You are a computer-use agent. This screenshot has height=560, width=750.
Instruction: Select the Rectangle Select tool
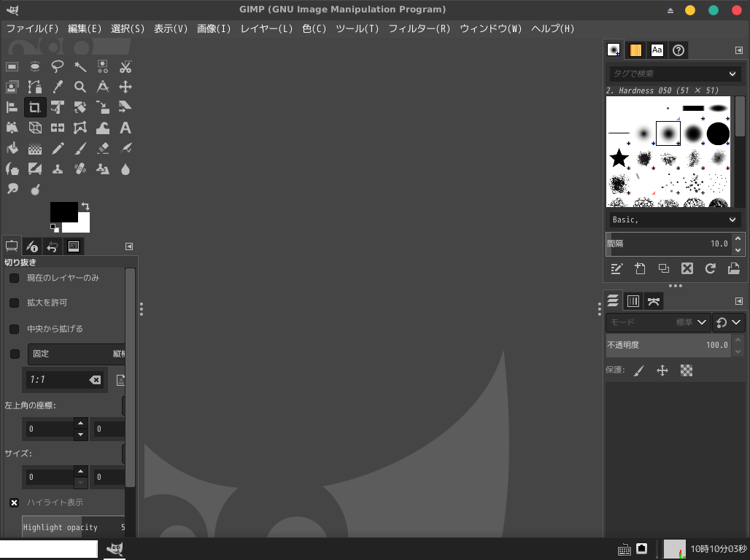[x=12, y=66]
